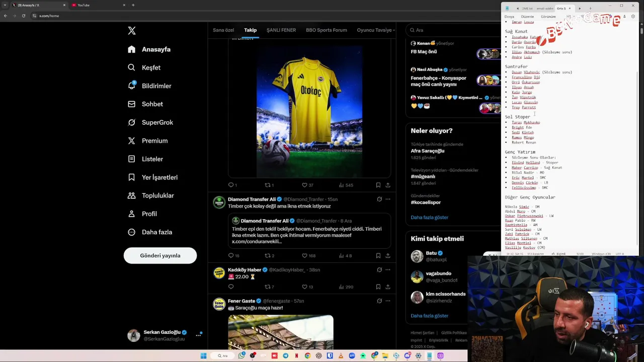Join Kenan's FB Maç önü live space

click(x=453, y=49)
